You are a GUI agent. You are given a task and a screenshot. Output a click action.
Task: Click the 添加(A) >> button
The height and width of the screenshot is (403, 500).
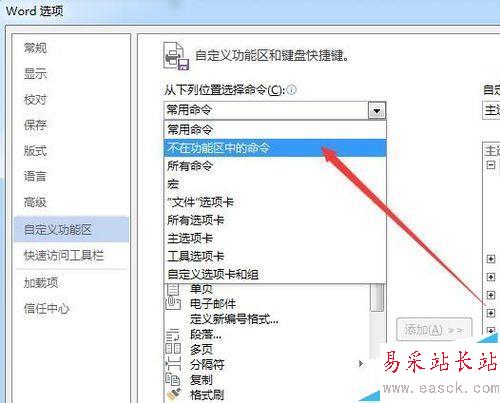coord(434,330)
